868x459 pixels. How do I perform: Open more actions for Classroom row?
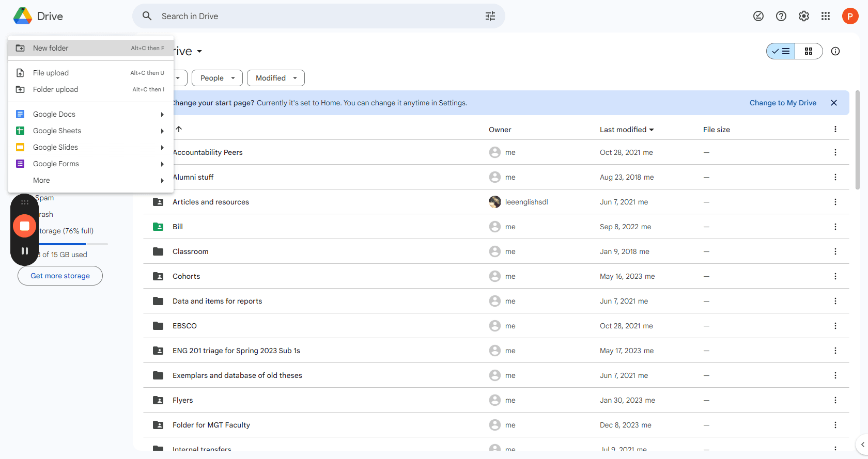[835, 251]
